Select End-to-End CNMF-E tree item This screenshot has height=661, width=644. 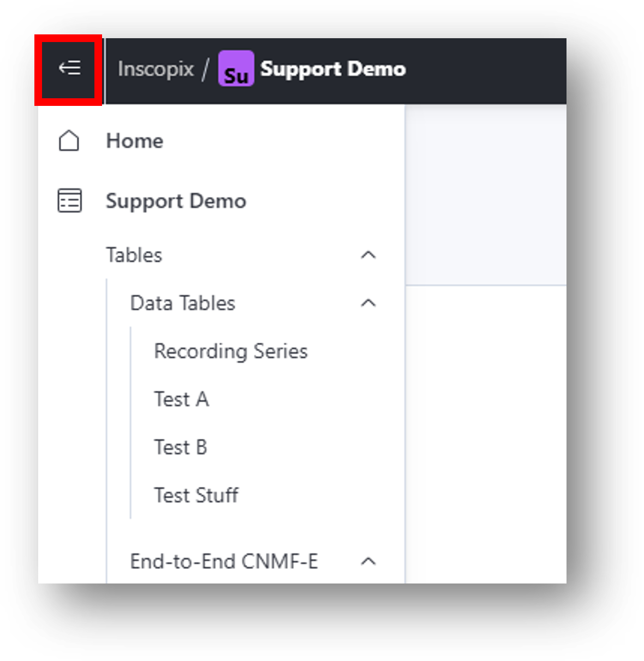[x=224, y=561]
